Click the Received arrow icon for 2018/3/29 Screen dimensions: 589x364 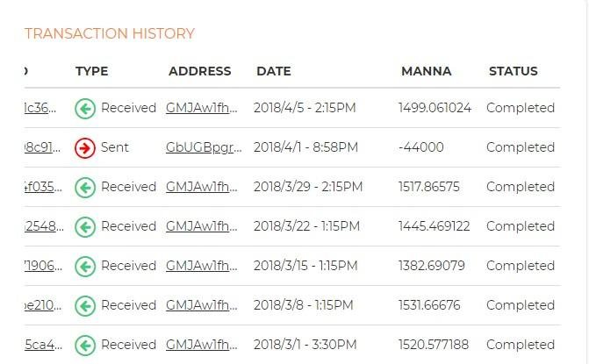coord(85,187)
